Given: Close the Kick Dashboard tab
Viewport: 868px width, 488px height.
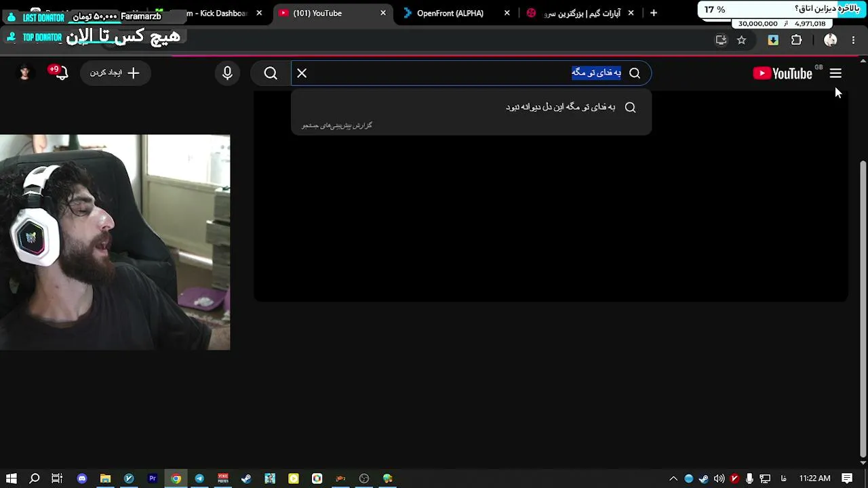Looking at the screenshot, I should coord(259,13).
